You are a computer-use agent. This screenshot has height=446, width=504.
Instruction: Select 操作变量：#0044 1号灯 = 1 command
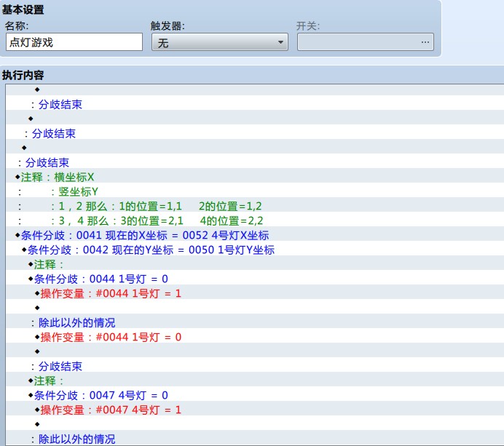(255, 293)
